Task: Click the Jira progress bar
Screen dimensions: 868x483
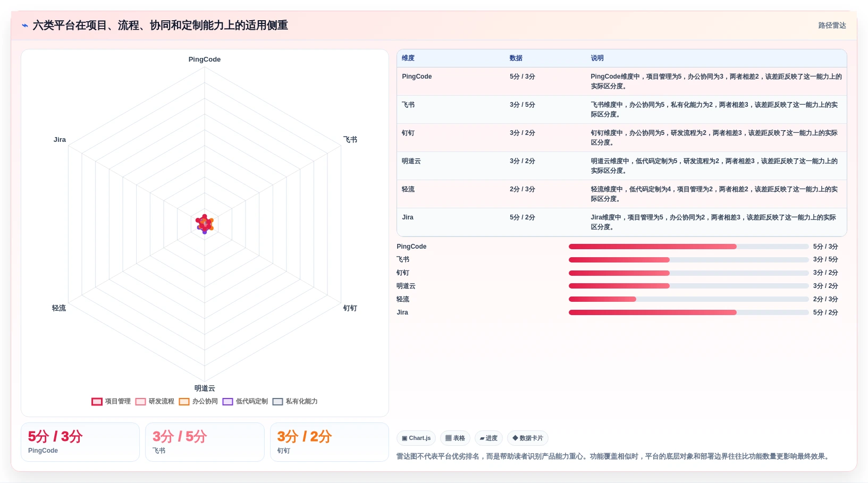Action: pos(688,312)
